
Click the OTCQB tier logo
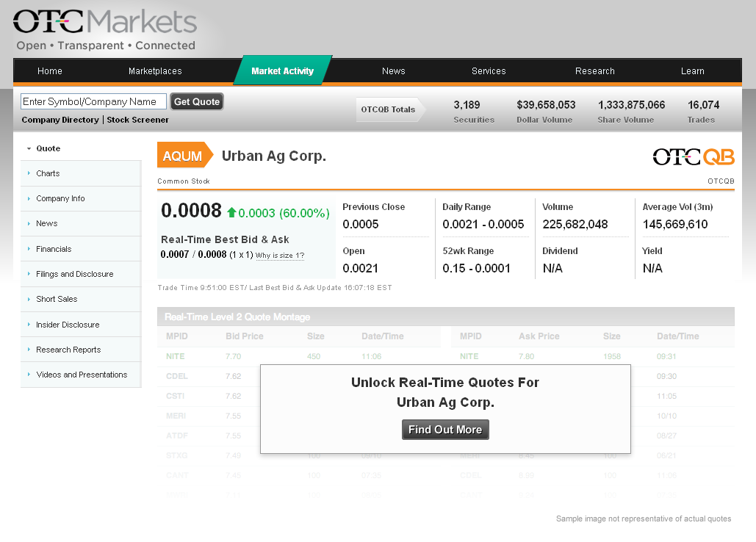[x=694, y=156]
